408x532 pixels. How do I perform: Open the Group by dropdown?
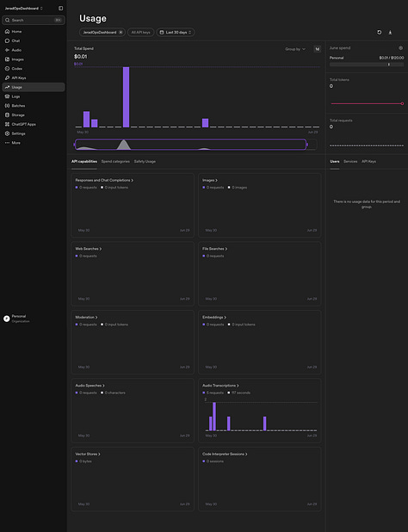(x=295, y=49)
